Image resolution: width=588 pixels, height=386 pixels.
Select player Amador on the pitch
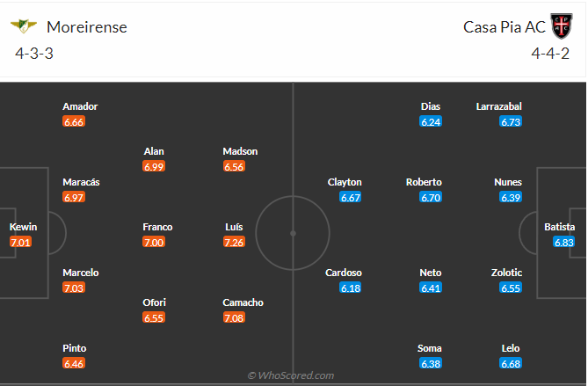(80, 106)
